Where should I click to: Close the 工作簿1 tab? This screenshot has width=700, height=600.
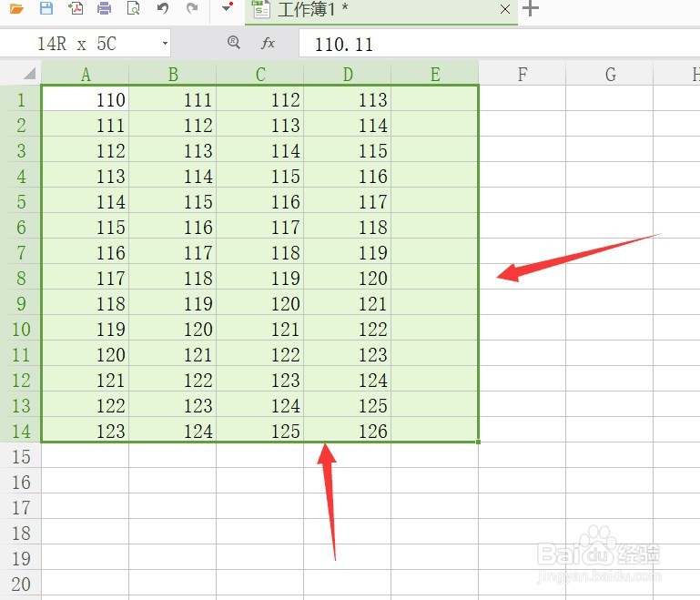tap(505, 9)
